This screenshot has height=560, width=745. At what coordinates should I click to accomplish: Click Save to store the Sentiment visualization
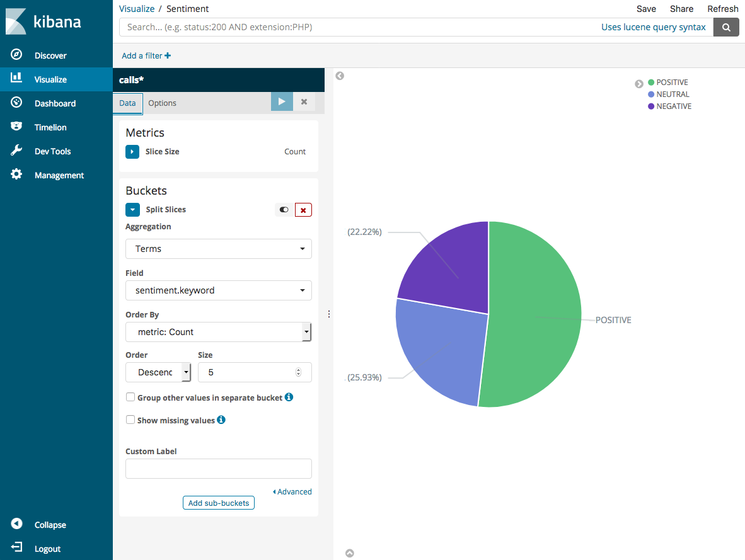(x=646, y=9)
